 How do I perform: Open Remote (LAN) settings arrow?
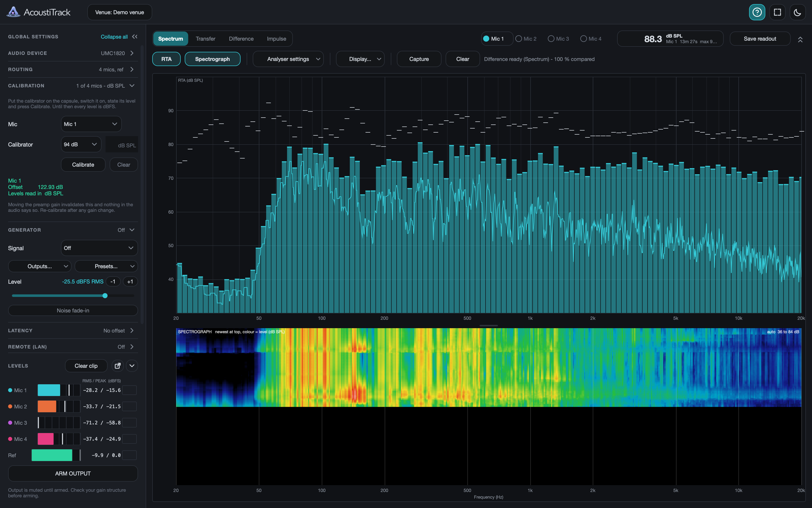[x=132, y=347]
